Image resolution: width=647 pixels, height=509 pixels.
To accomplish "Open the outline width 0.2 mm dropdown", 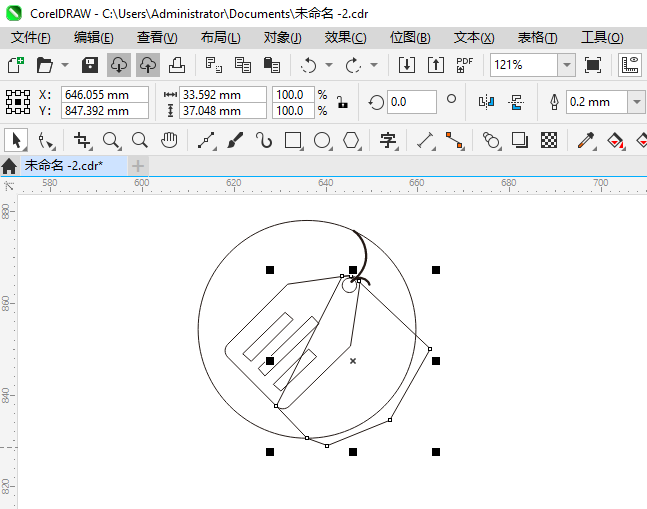I will point(637,102).
